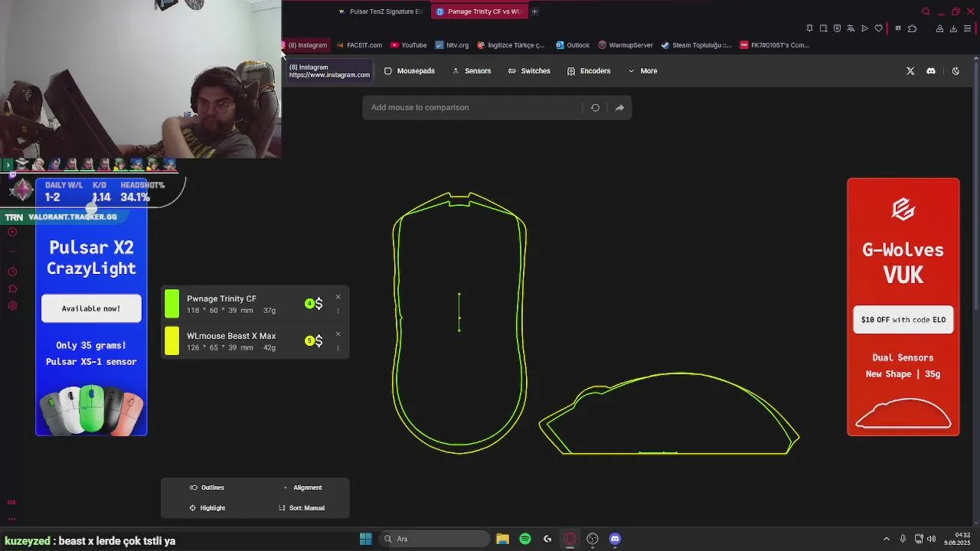The image size is (980, 551).
Task: Open a new browser tab with plus
Action: [x=534, y=11]
